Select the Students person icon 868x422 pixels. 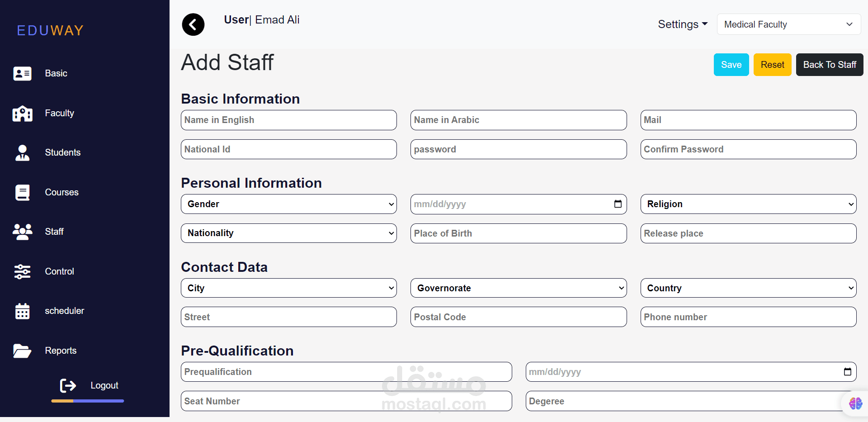[22, 153]
